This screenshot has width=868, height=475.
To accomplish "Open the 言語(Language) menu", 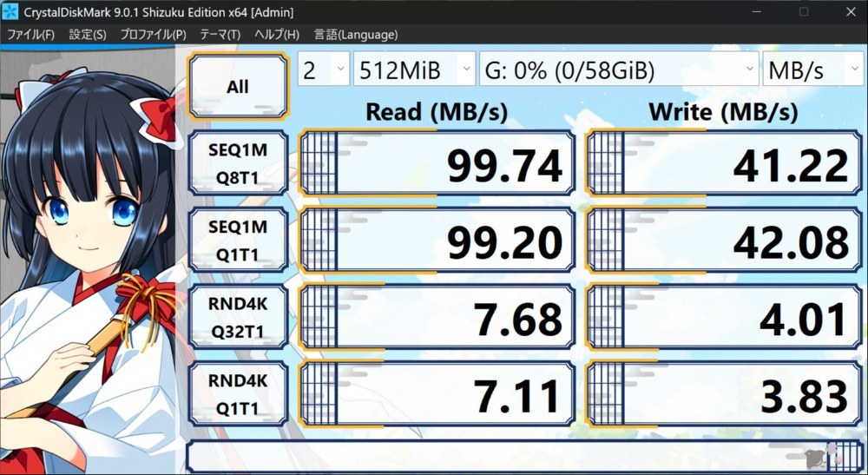I will pos(356,35).
